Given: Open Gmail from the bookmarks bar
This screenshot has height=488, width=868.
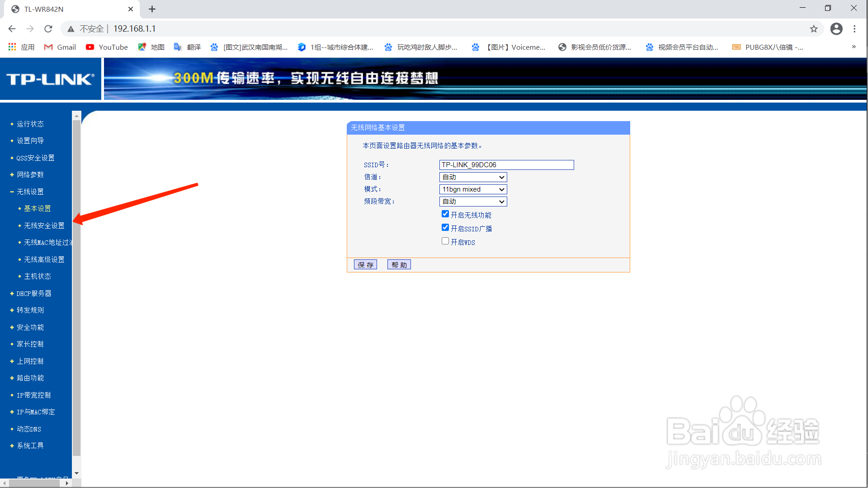Looking at the screenshot, I should pos(59,47).
